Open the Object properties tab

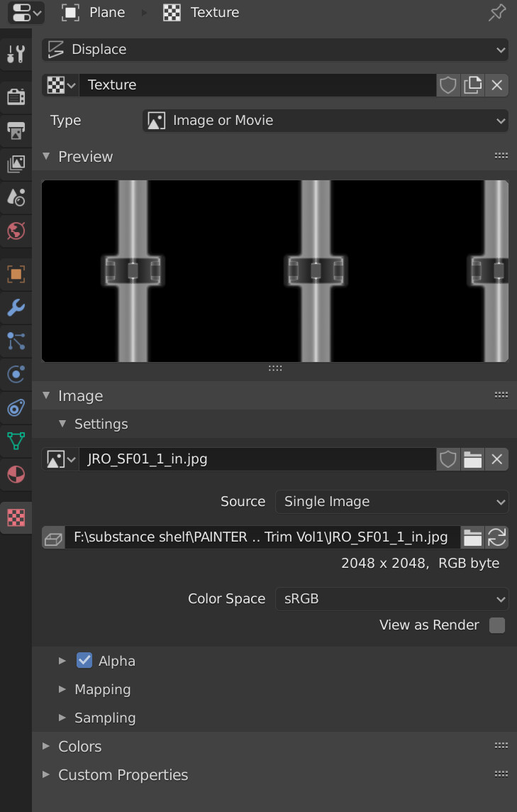click(x=16, y=274)
